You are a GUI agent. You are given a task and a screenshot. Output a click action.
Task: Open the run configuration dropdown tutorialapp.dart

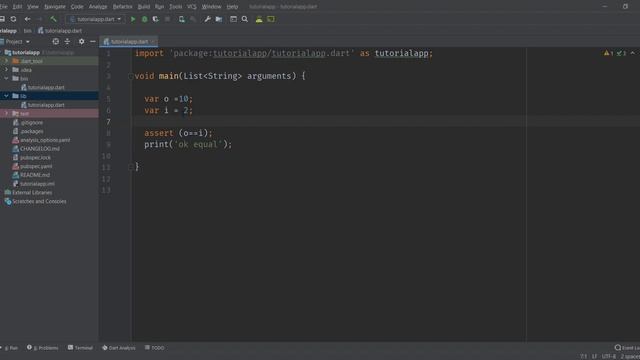(95, 19)
